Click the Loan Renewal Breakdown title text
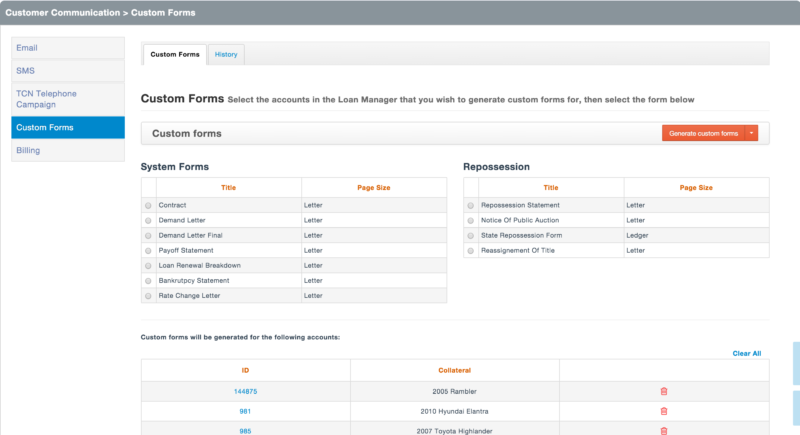The image size is (800, 435). (x=199, y=265)
